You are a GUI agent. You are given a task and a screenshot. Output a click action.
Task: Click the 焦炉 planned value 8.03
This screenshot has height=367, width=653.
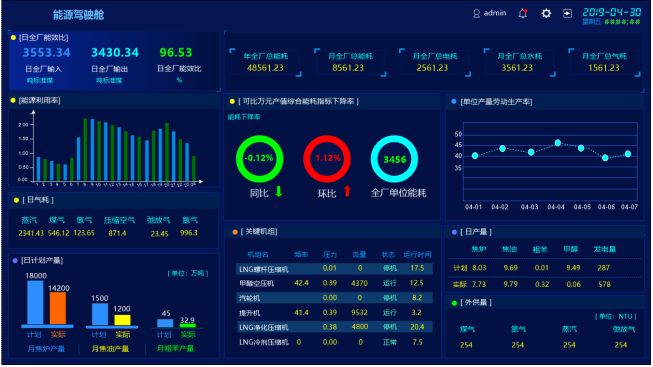click(479, 268)
